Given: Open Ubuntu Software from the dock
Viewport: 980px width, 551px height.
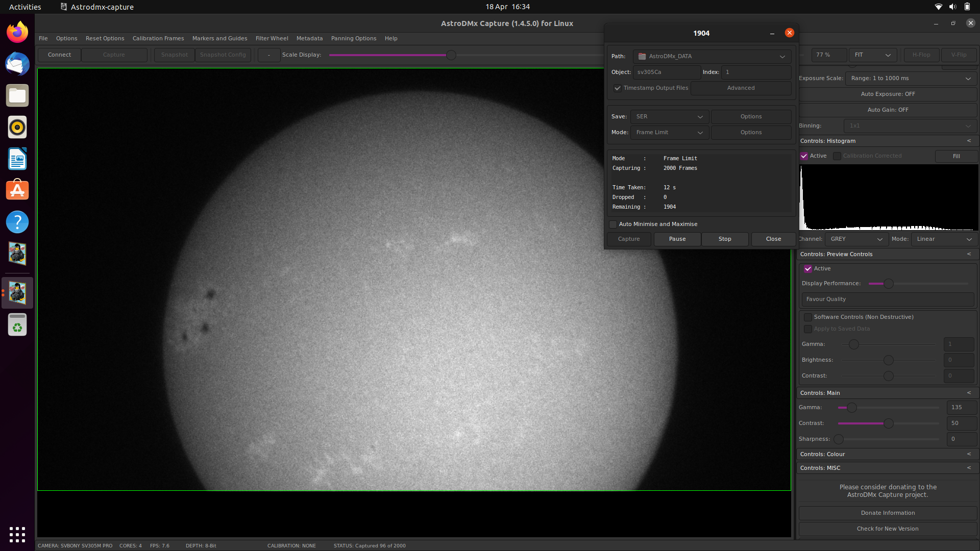Looking at the screenshot, I should (17, 191).
